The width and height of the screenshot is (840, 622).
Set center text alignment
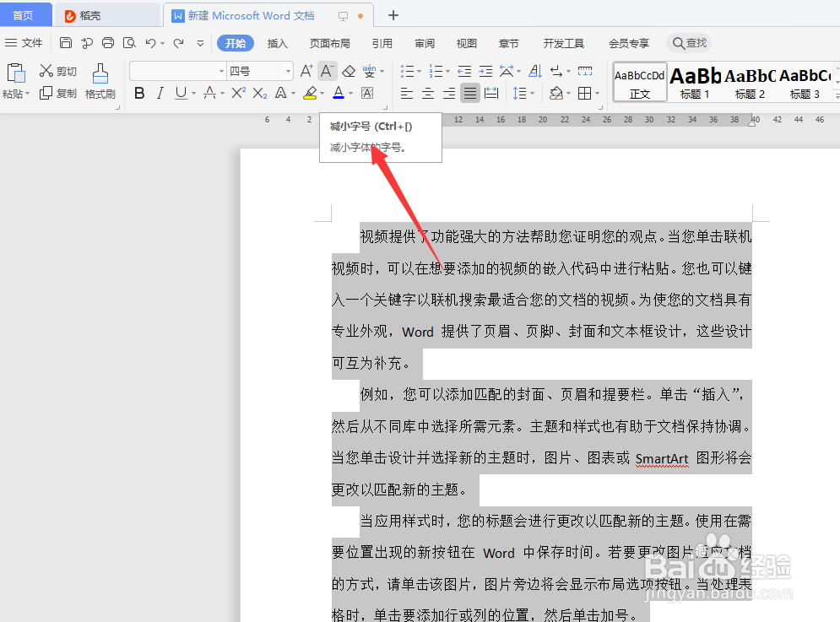(x=427, y=93)
